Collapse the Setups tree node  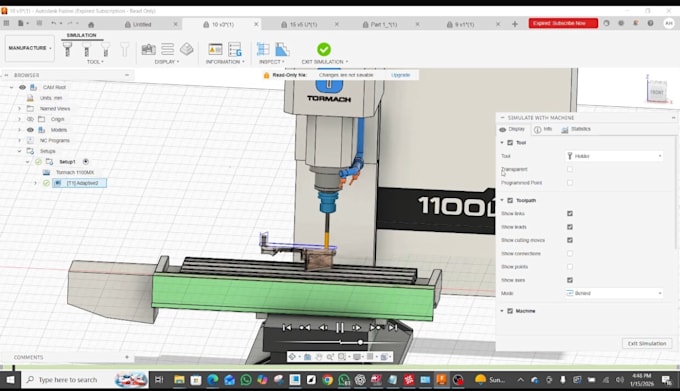click(x=19, y=151)
